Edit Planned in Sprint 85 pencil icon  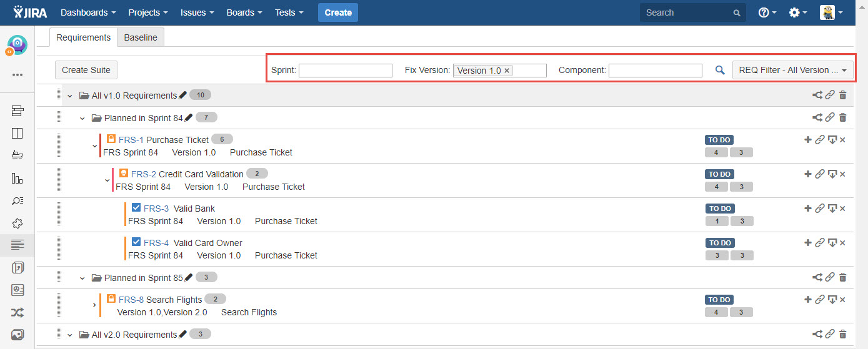[x=189, y=277]
